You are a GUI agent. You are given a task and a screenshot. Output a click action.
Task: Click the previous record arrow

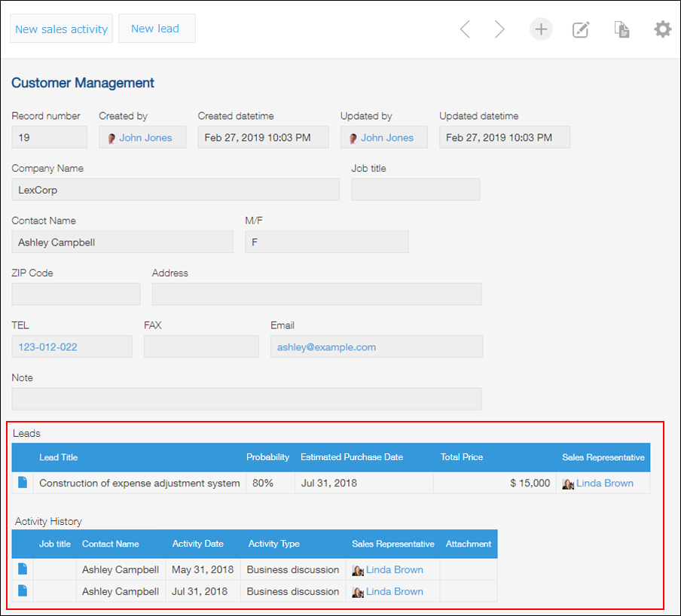click(x=465, y=29)
